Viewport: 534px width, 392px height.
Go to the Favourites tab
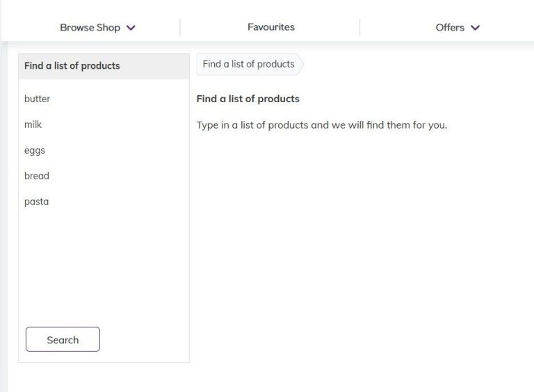point(270,27)
